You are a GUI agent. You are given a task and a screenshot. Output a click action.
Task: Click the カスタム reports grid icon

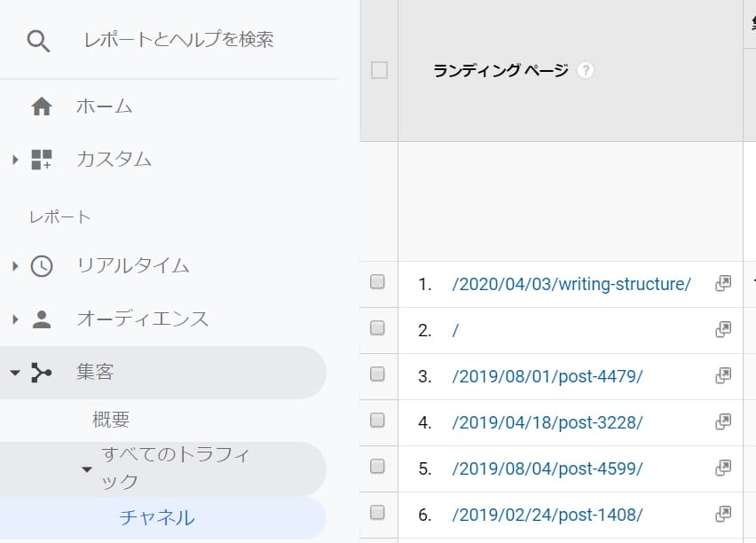(x=41, y=160)
